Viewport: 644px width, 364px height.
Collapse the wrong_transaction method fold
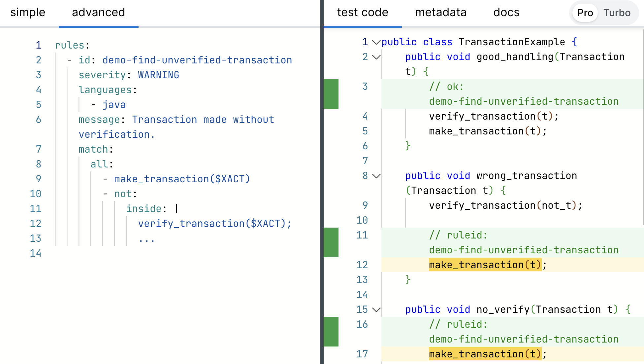376,176
